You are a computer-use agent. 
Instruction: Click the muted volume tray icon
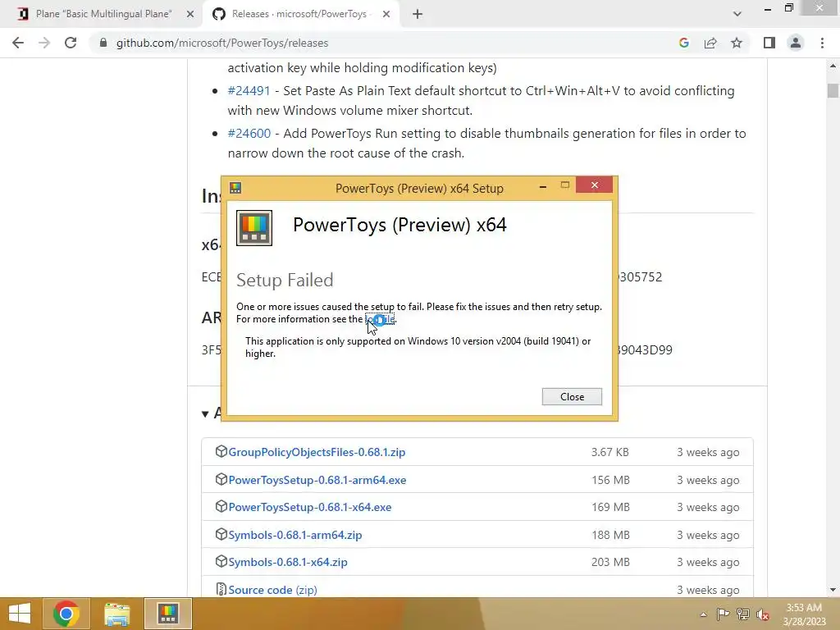tap(762, 614)
